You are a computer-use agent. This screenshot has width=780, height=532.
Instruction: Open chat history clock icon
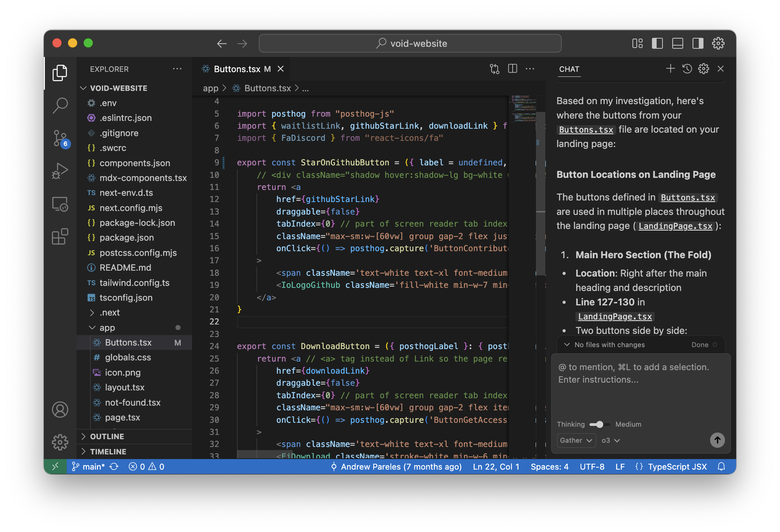687,69
